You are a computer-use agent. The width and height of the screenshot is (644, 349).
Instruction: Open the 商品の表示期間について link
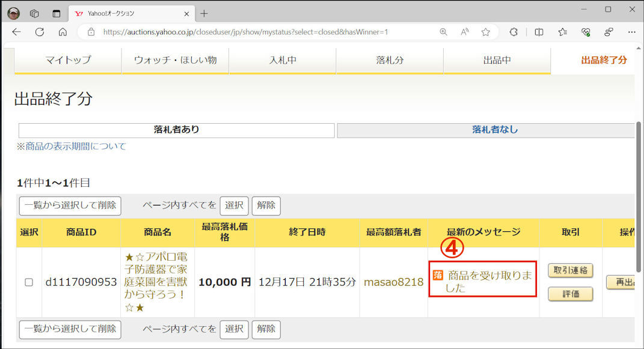pos(72,146)
